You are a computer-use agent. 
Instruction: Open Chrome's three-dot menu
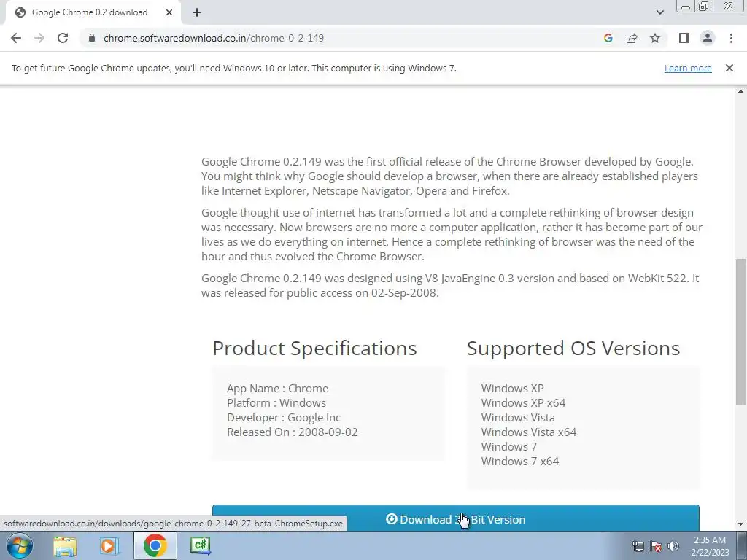[731, 38]
